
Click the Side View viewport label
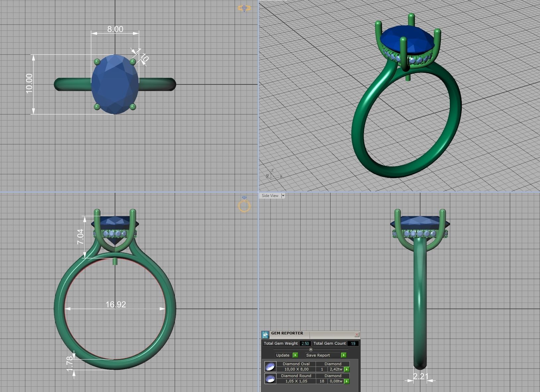point(270,196)
